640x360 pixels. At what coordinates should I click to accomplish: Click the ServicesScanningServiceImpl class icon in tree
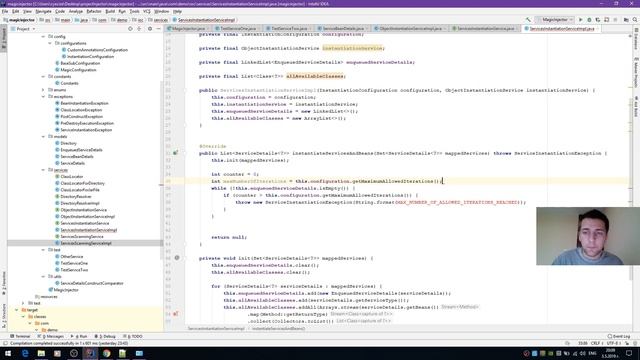coord(57,243)
